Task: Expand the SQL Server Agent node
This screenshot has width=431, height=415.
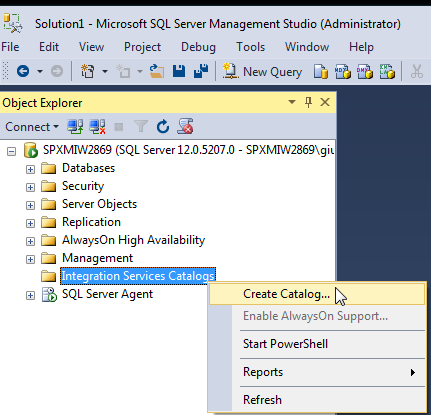Action: coord(30,295)
